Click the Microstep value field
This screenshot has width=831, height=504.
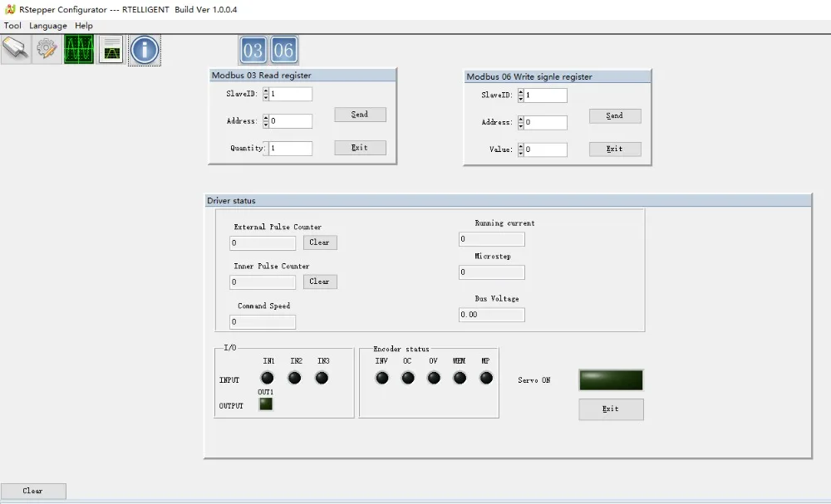click(x=492, y=272)
